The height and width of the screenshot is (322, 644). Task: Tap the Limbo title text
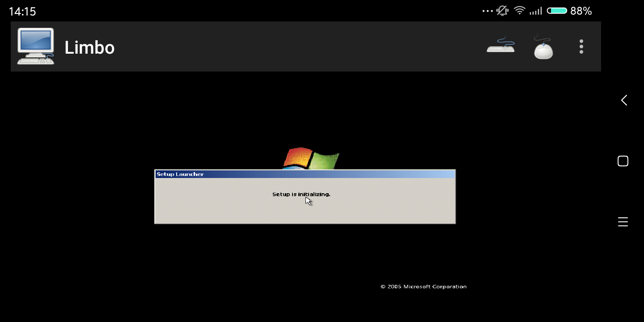tap(89, 47)
